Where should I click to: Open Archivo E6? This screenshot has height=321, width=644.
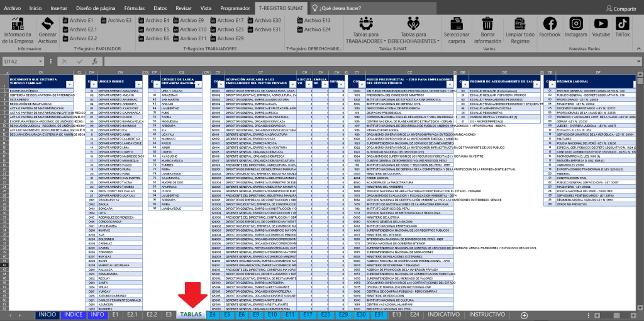pyautogui.click(x=153, y=38)
